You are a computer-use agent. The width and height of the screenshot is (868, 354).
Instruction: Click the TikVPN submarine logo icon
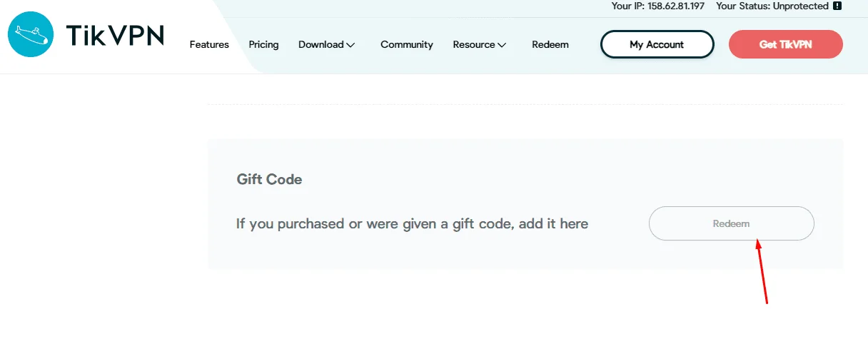coord(31,35)
